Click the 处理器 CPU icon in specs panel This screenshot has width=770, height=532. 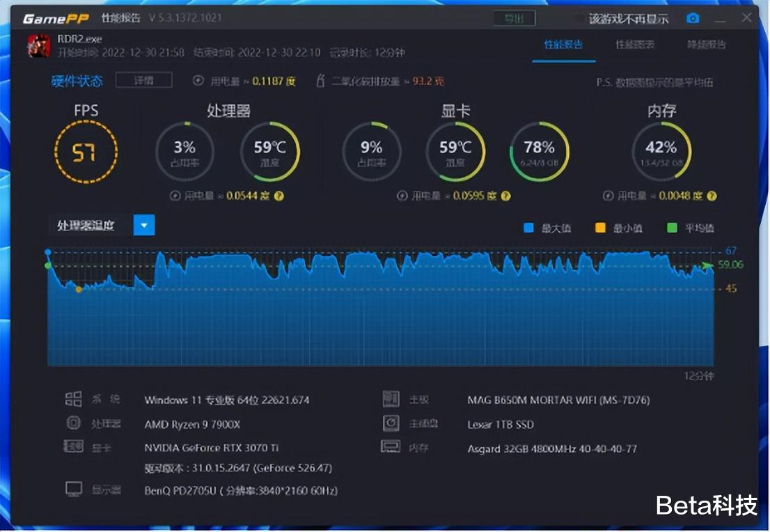[74, 423]
